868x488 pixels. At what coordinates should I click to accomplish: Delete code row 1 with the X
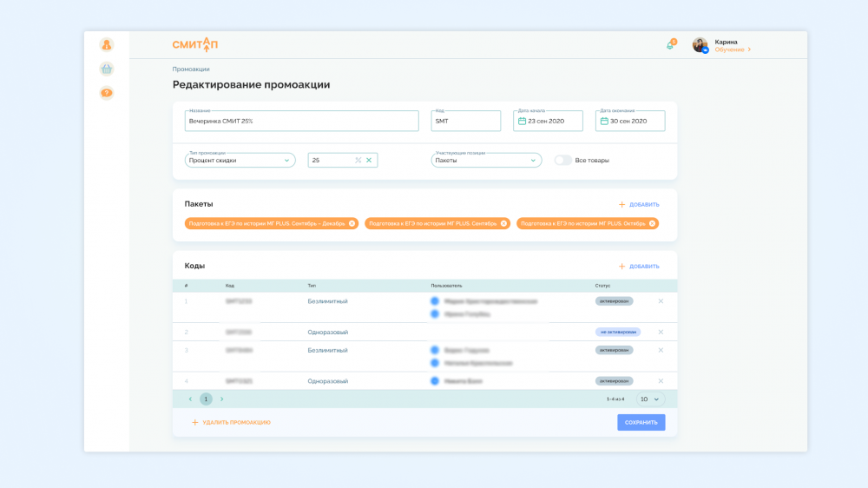pyautogui.click(x=661, y=301)
